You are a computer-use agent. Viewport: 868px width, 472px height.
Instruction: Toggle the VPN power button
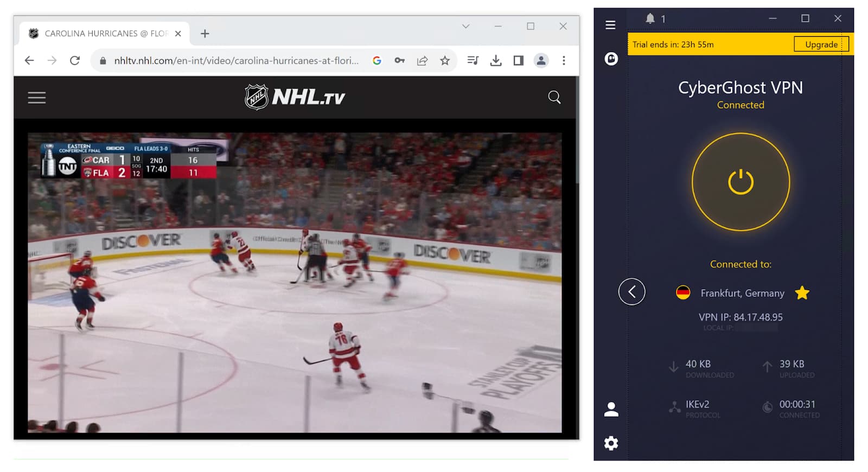point(741,182)
